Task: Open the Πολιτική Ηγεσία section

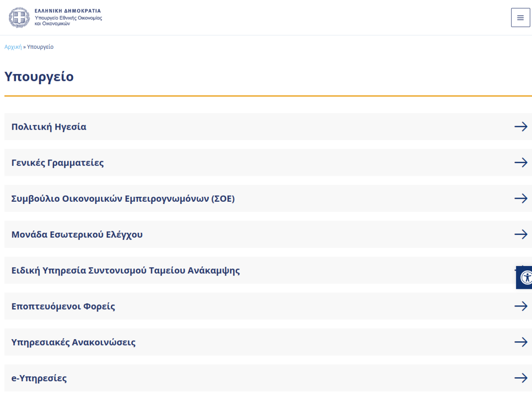Action: coord(268,127)
